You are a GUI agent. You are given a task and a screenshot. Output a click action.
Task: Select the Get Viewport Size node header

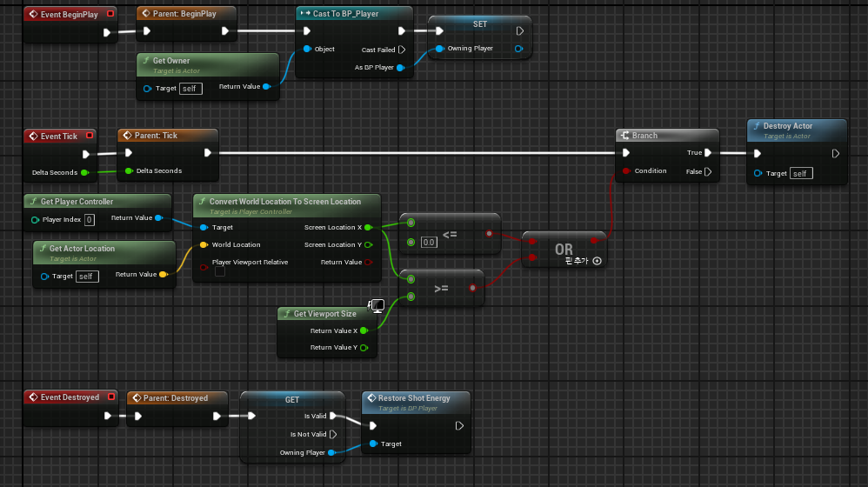click(x=327, y=314)
